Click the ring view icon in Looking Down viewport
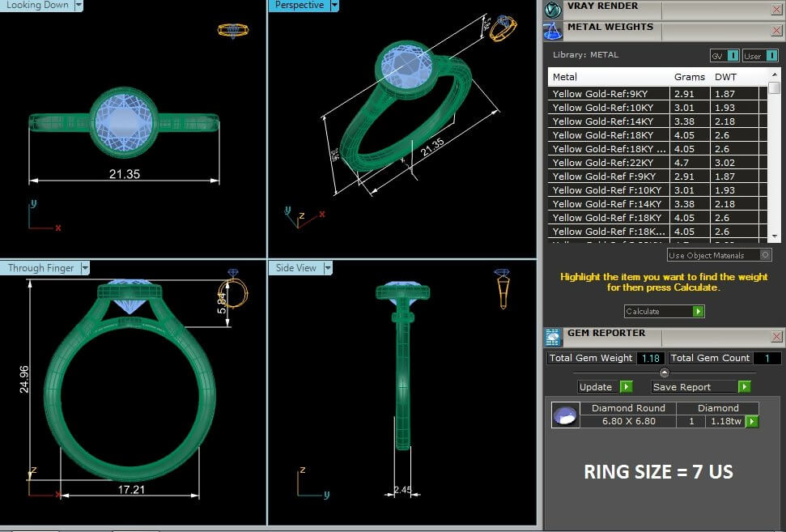The width and height of the screenshot is (786, 532). (x=233, y=31)
